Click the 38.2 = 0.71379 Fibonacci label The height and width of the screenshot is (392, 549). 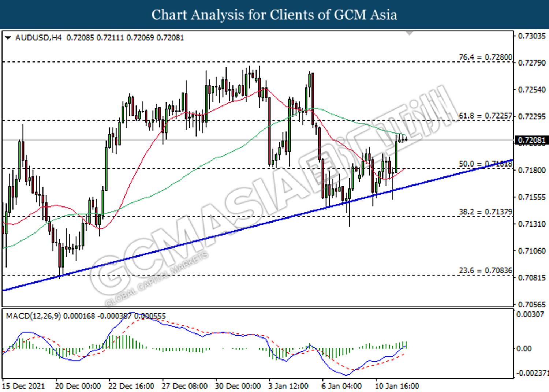pyautogui.click(x=485, y=212)
